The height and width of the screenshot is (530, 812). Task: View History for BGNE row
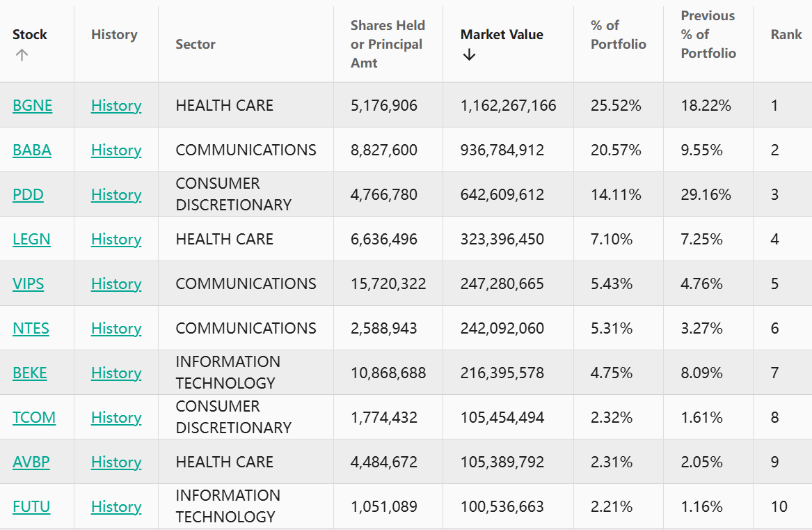pyautogui.click(x=116, y=106)
